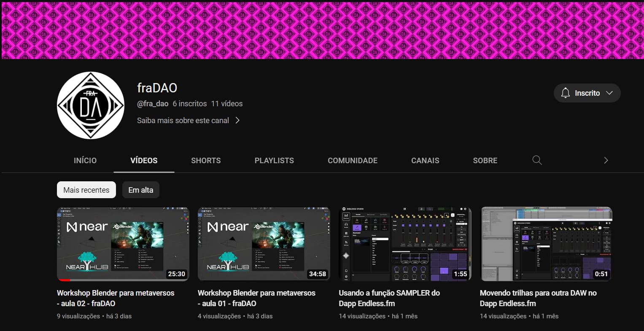The height and width of the screenshot is (331, 644).
Task: Play Workshop Blender aula 01 thumbnail
Action: click(x=264, y=244)
